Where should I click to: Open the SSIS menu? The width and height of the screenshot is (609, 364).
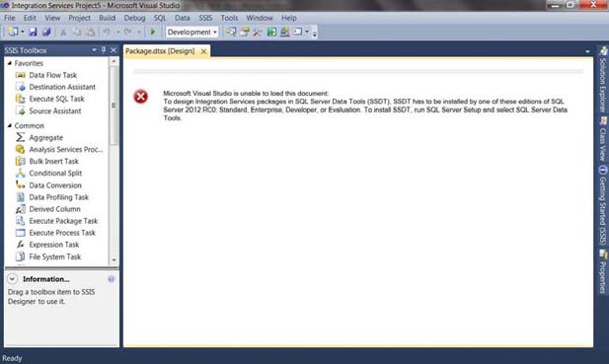(205, 18)
